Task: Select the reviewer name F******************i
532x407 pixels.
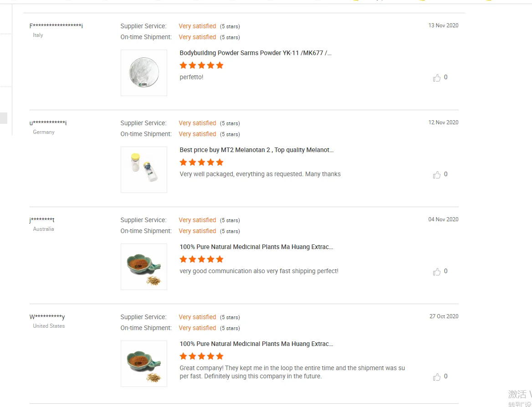Action: tap(56, 26)
